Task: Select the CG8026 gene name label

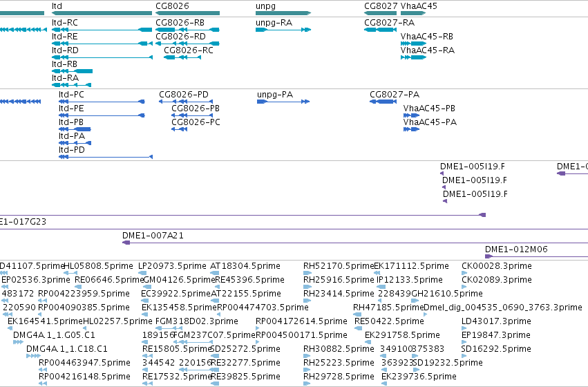Action: click(173, 6)
